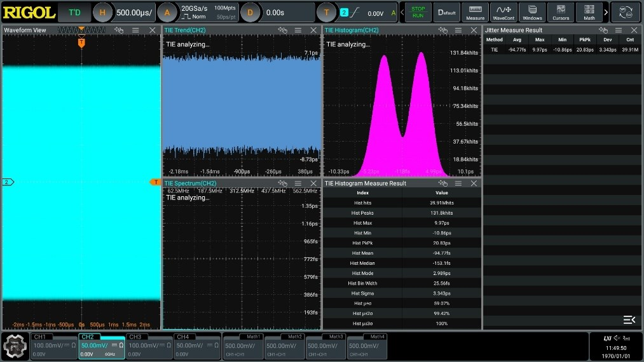Open the WaveCont tool
Viewport: 644px width, 362px height.
pos(504,12)
